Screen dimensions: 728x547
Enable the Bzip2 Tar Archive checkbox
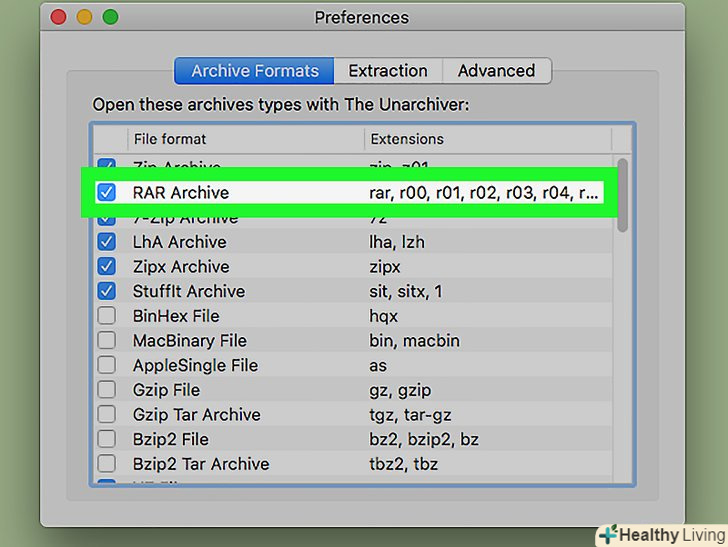[106, 463]
